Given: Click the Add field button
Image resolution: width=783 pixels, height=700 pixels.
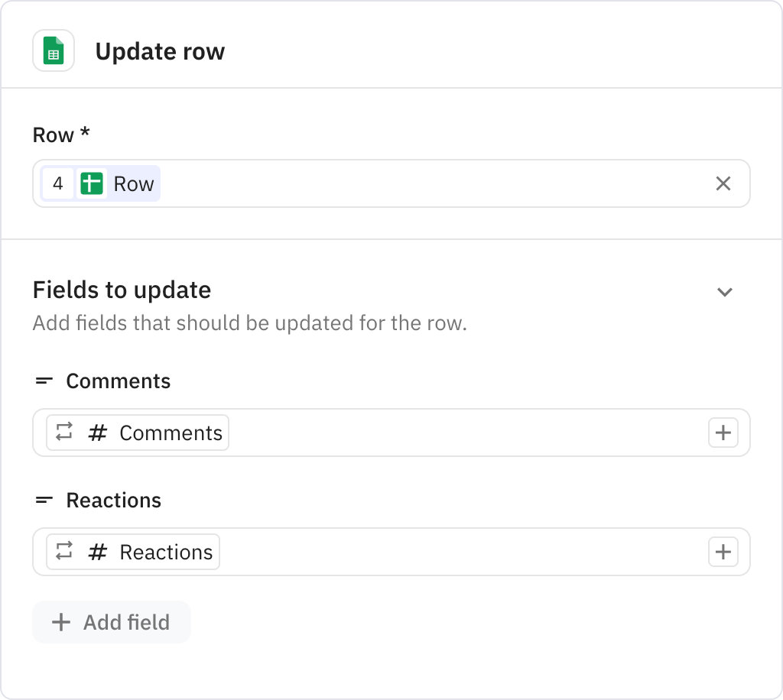Looking at the screenshot, I should 112,622.
